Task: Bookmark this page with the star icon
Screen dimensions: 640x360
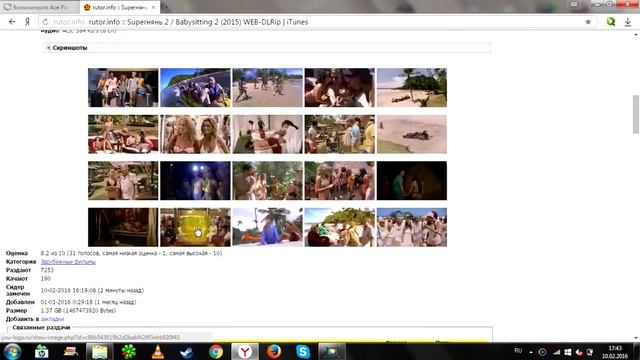Action: (588, 22)
